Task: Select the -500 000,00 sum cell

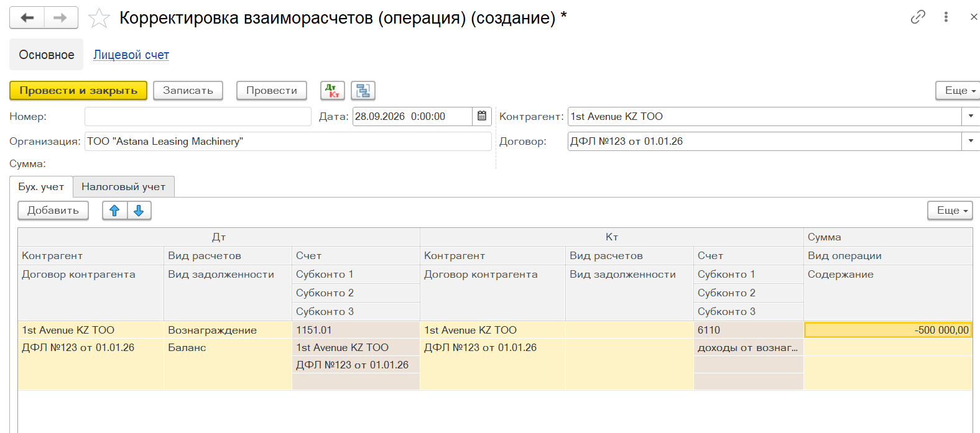Action: tap(888, 330)
